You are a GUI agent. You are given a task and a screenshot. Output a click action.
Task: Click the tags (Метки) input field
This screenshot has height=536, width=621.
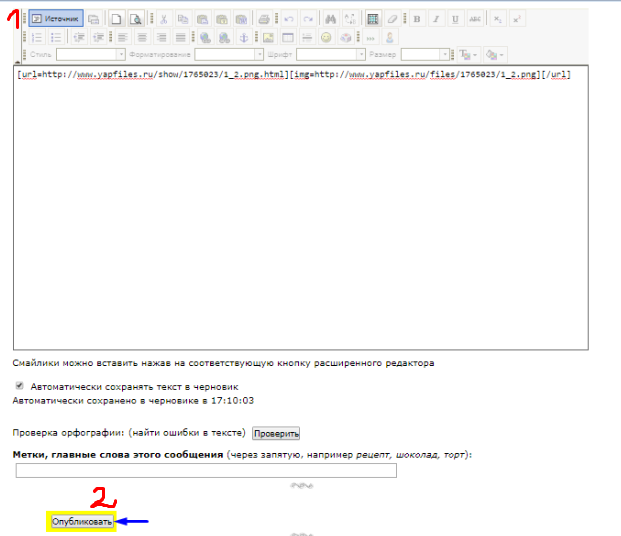[x=206, y=471]
